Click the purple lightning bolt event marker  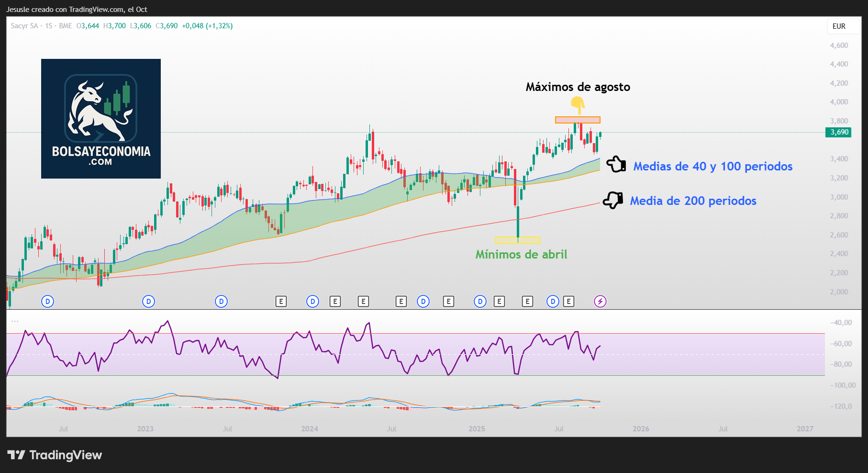[600, 301]
